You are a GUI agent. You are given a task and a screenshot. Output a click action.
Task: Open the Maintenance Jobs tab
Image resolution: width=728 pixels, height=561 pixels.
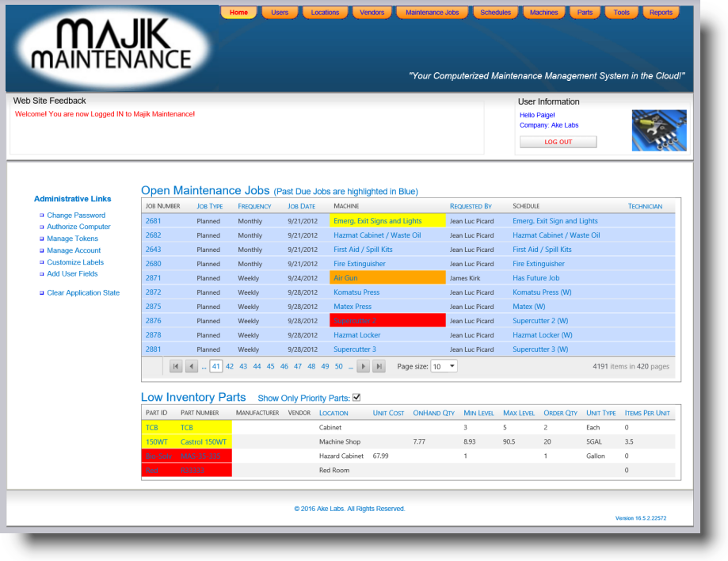tap(432, 12)
